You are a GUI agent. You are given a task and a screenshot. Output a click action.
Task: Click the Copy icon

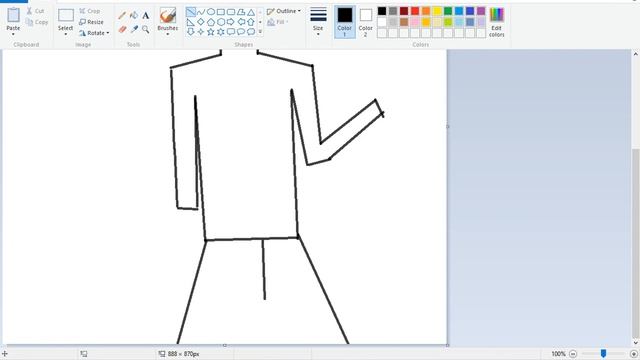click(29, 22)
